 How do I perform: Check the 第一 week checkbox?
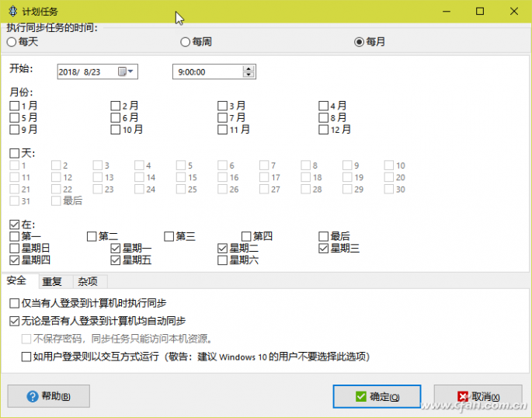pos(14,236)
